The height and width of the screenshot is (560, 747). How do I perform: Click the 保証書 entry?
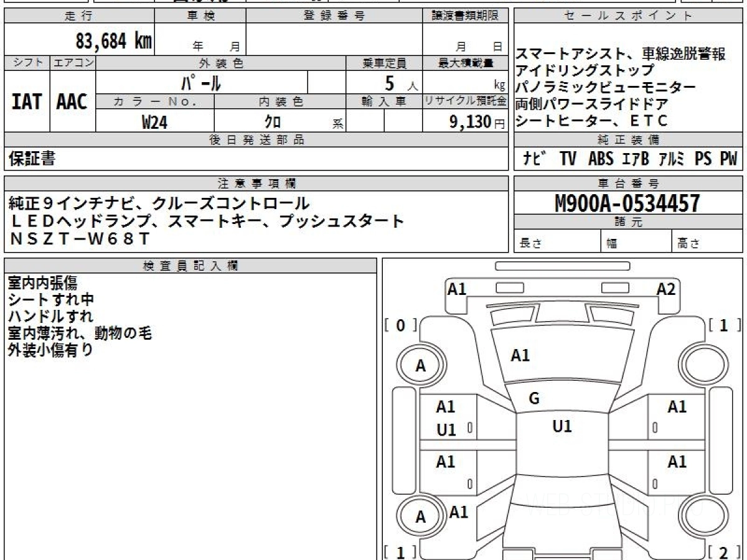click(x=32, y=159)
